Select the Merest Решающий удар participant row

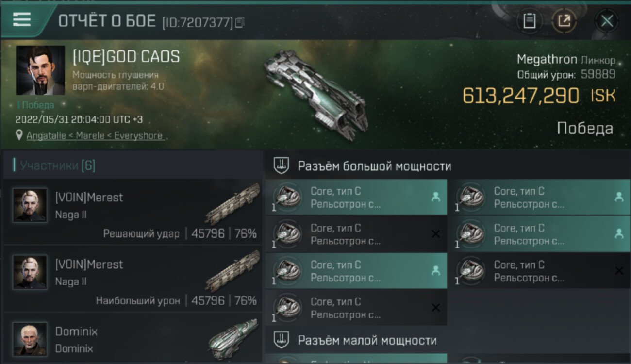pos(133,212)
